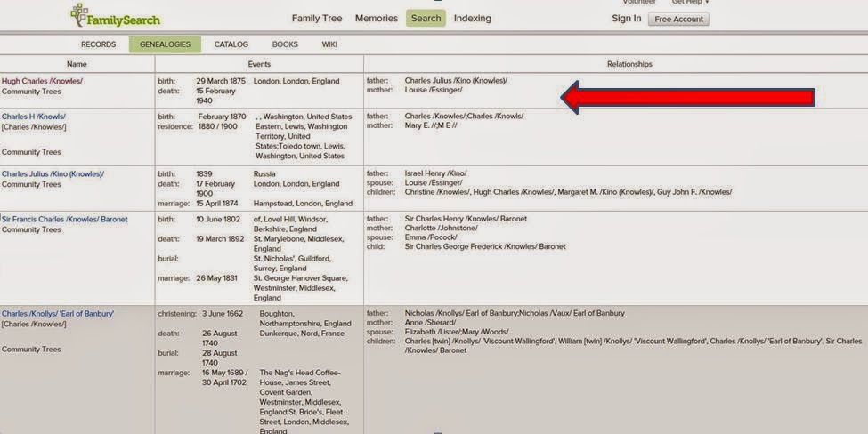This screenshot has width=868, height=434.
Task: Select birth date February 1870
Action: [223, 117]
